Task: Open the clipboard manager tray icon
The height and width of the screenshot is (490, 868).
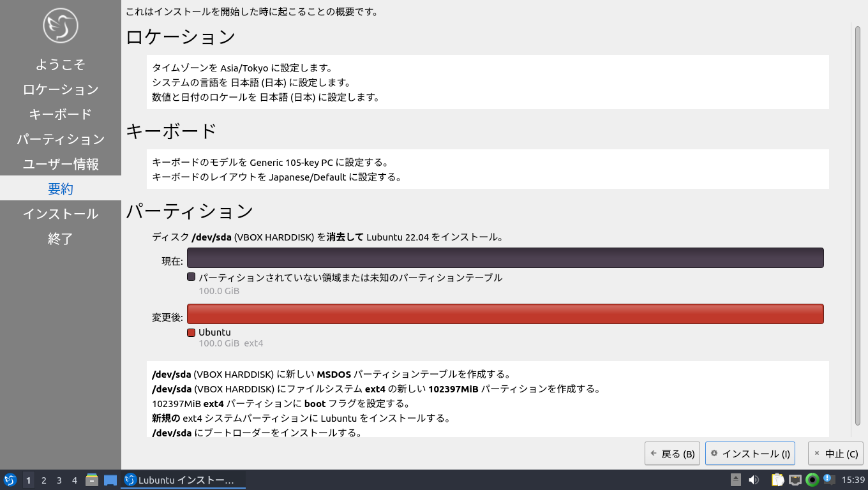Action: tap(777, 480)
